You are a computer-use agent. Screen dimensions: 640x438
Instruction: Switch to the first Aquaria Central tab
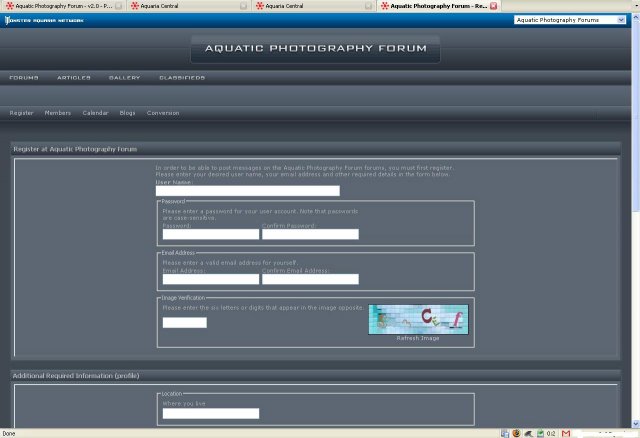180,6
